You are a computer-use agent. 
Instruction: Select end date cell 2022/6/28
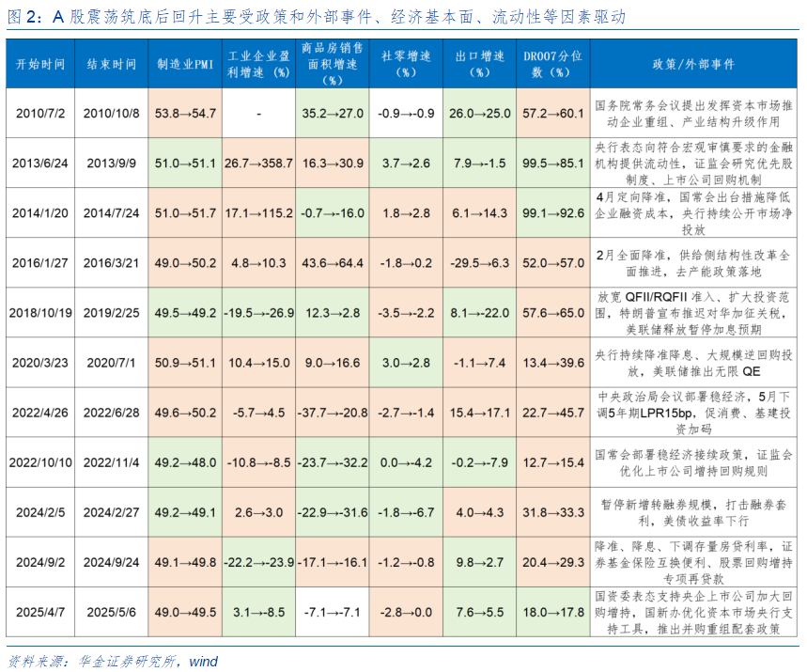pos(111,413)
